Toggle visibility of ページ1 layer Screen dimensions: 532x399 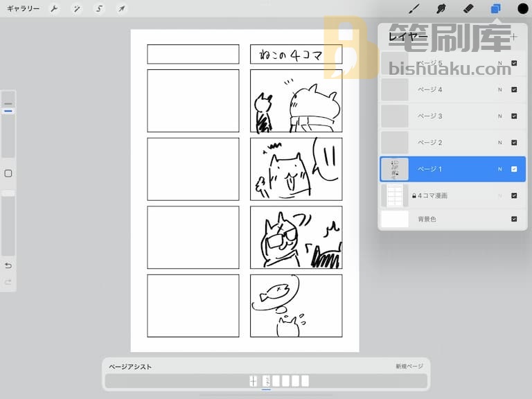(x=514, y=169)
